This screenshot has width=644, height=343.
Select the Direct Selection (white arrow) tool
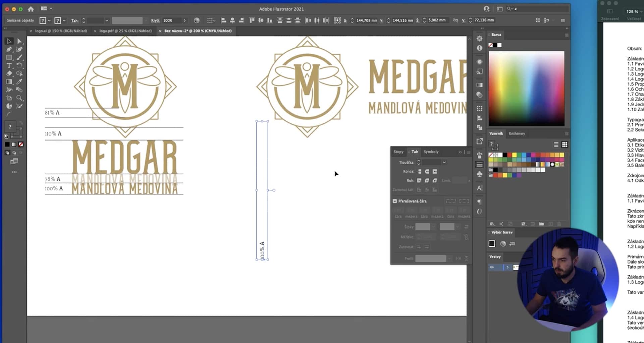19,41
